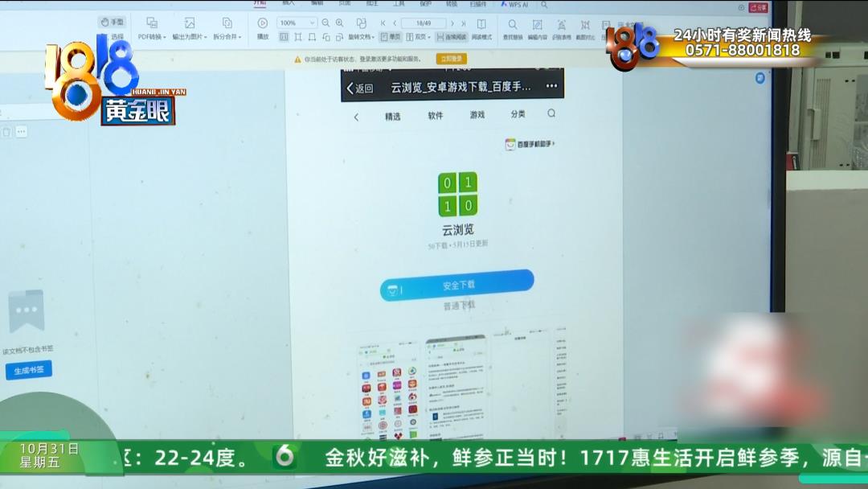Toggle 连续阅读 continuous reading mode
Image resolution: width=868 pixels, height=489 pixels.
pyautogui.click(x=452, y=37)
